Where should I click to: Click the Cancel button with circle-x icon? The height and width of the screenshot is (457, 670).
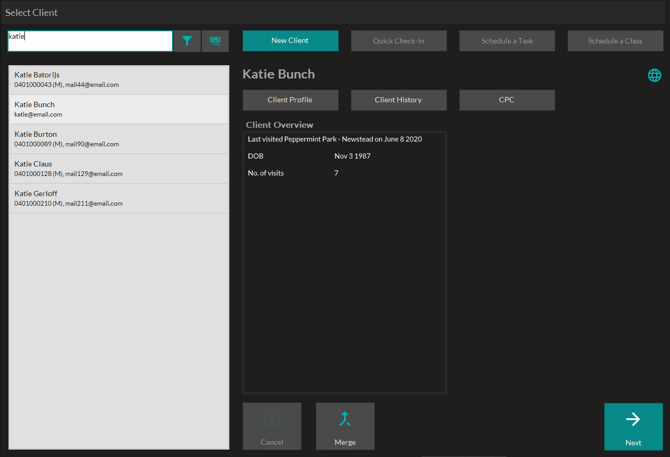(x=272, y=426)
